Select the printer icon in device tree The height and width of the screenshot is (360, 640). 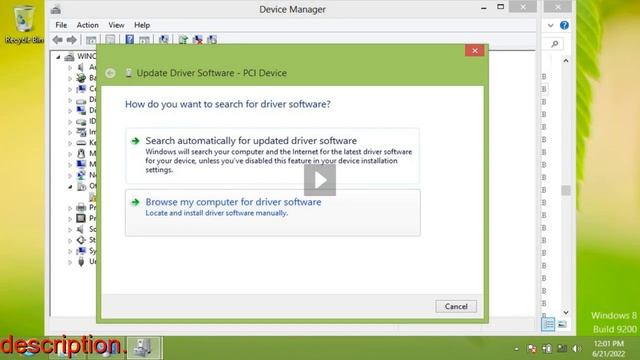pos(81,207)
